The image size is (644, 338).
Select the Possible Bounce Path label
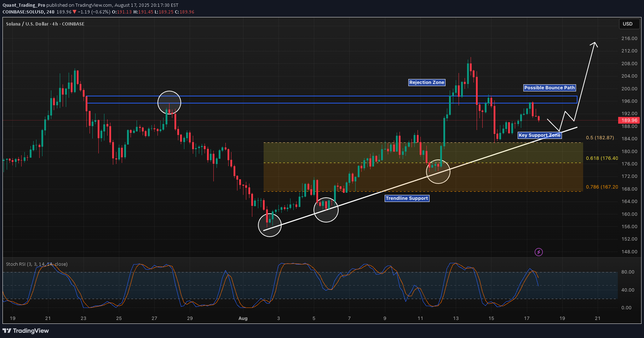(550, 88)
